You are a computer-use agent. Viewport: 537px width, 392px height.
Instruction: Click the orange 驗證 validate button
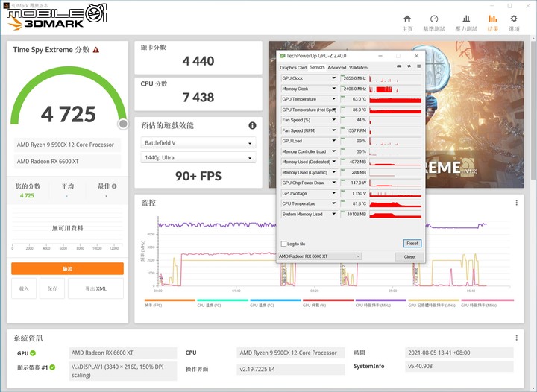click(x=67, y=268)
